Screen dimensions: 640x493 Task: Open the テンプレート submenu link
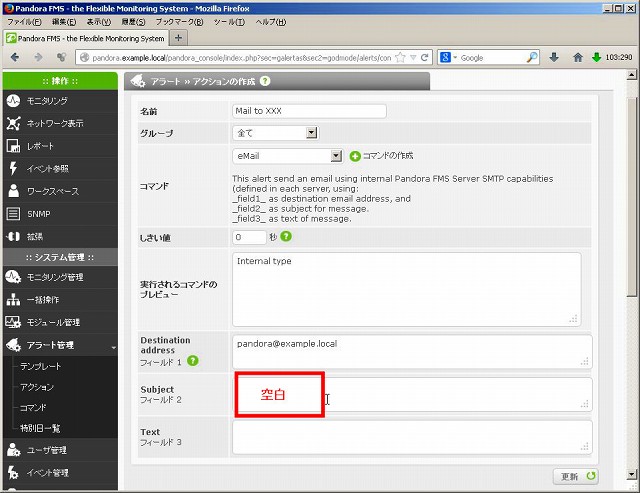pos(41,366)
